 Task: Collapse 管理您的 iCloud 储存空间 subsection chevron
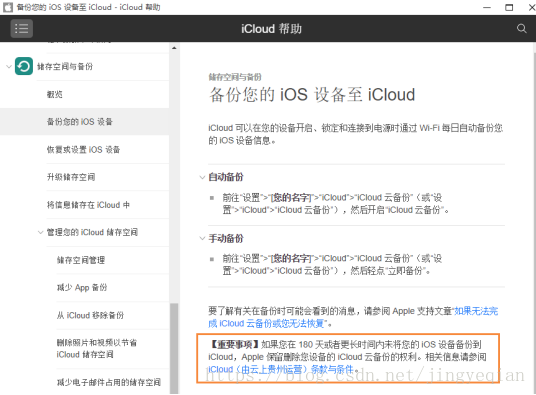(40, 232)
